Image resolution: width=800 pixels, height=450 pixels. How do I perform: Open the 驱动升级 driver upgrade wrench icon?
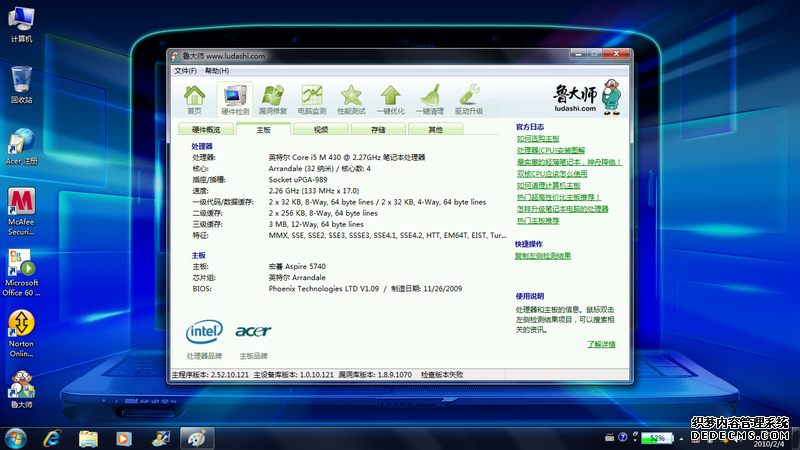click(469, 99)
